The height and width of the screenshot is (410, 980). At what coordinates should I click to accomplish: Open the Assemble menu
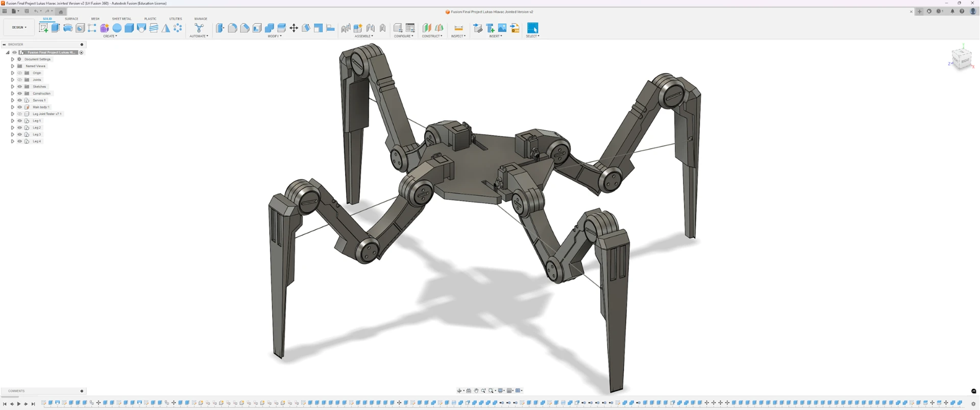pyautogui.click(x=364, y=36)
